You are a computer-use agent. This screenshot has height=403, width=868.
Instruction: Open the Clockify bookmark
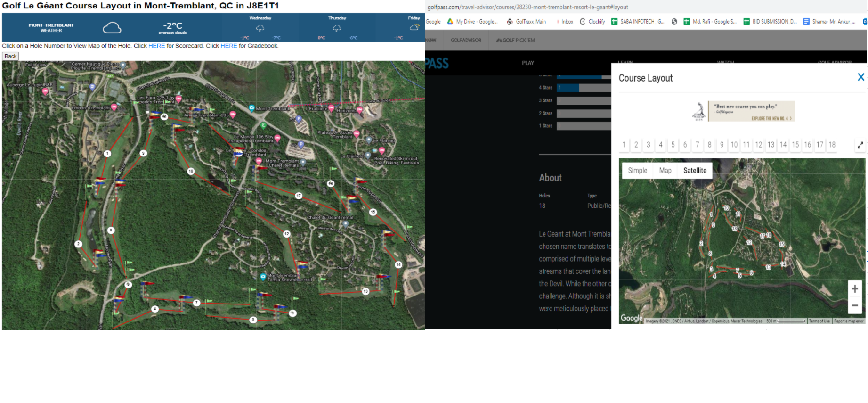click(x=592, y=22)
